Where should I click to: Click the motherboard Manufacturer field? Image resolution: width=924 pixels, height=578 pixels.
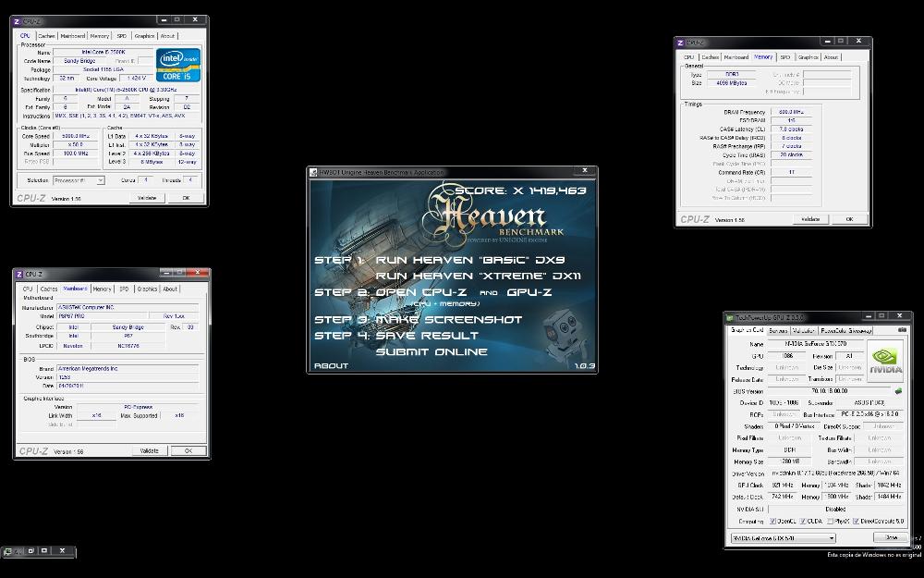(x=128, y=308)
